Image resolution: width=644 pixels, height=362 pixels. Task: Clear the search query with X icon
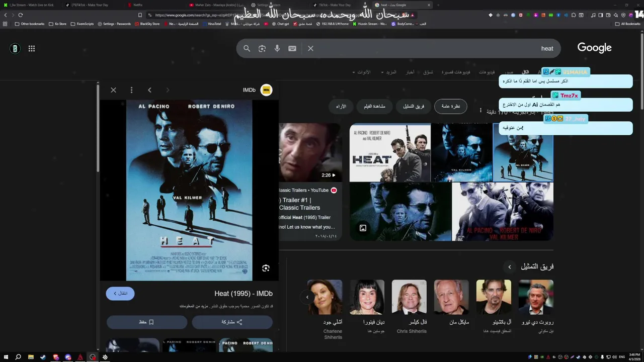pyautogui.click(x=310, y=48)
